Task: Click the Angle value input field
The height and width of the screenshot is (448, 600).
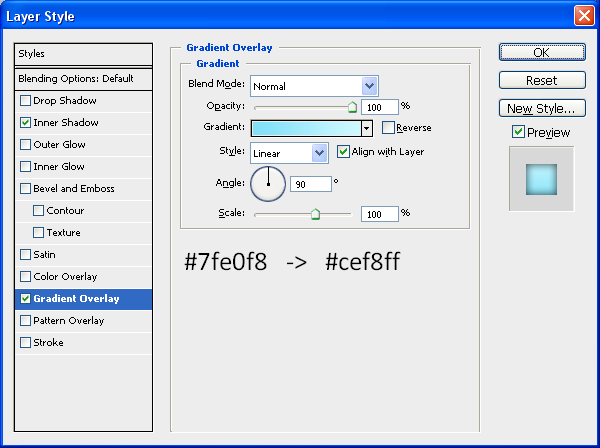Action: point(311,184)
